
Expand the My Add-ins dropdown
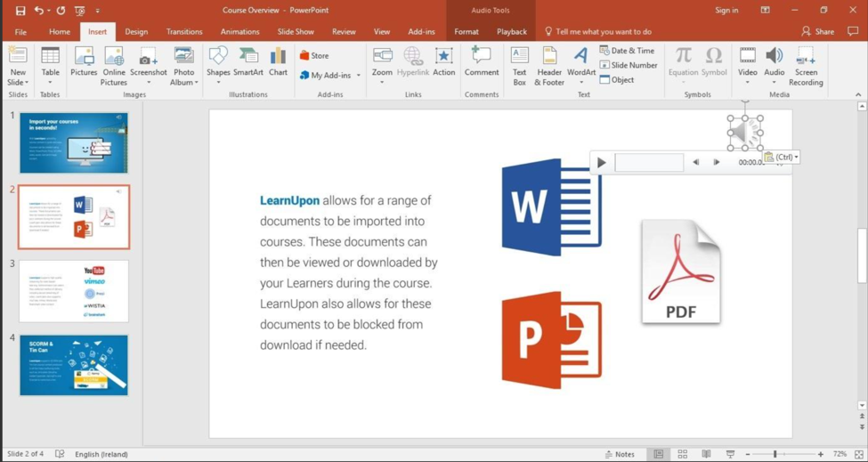(x=358, y=76)
